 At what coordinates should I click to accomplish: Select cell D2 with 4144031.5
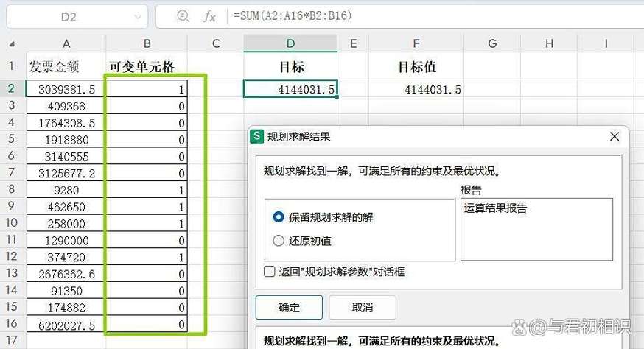click(x=290, y=88)
